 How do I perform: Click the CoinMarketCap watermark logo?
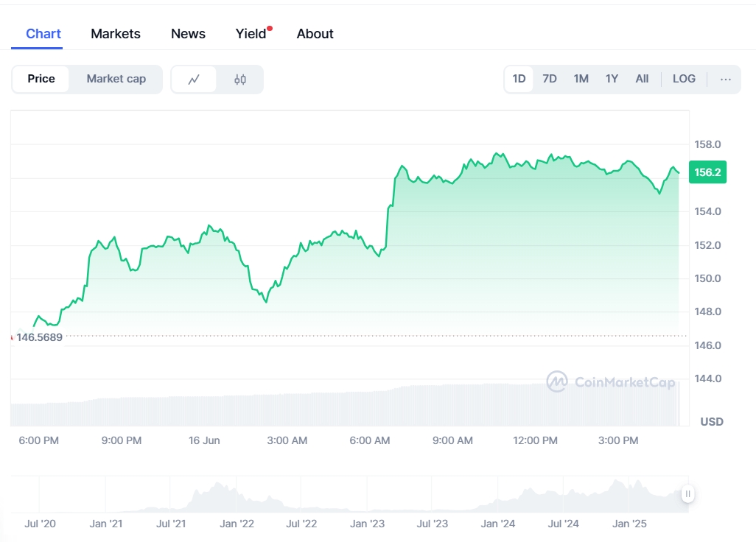(x=611, y=381)
